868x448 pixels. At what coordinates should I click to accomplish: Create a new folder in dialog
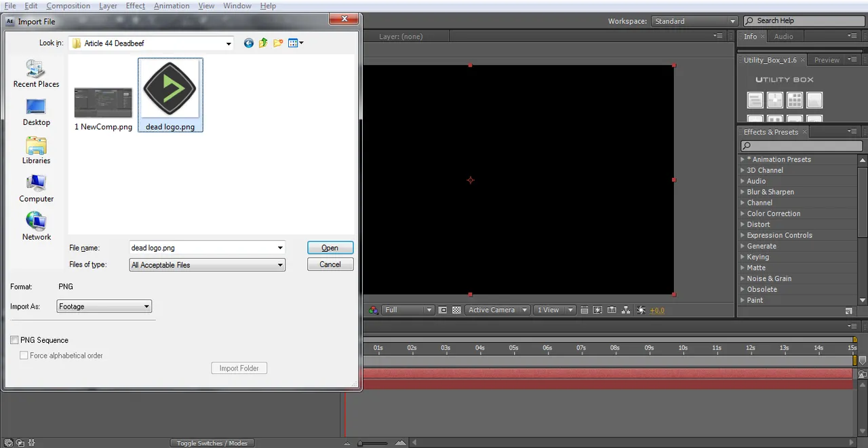[x=278, y=43]
